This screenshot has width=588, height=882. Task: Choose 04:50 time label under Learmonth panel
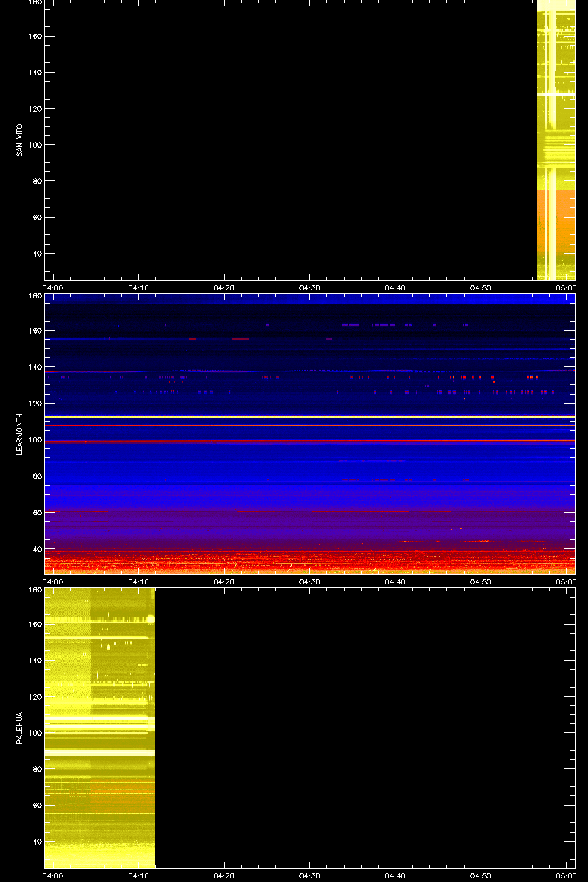pos(481,581)
